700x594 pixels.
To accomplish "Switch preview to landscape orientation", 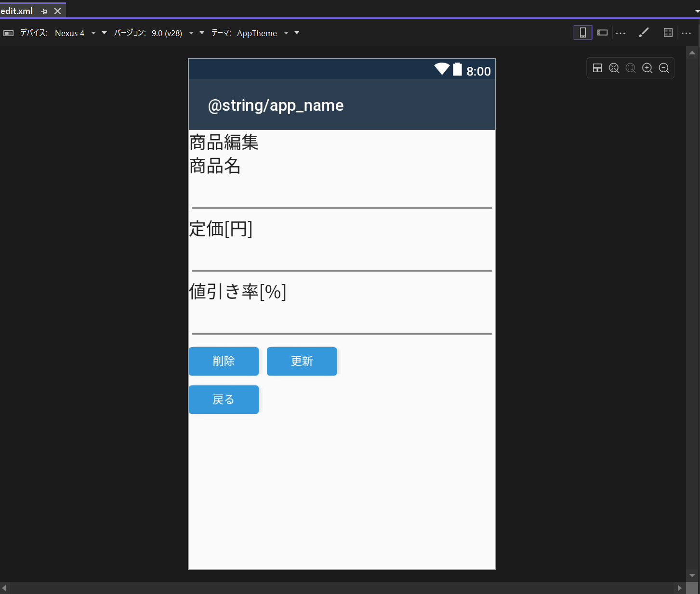I will tap(602, 33).
